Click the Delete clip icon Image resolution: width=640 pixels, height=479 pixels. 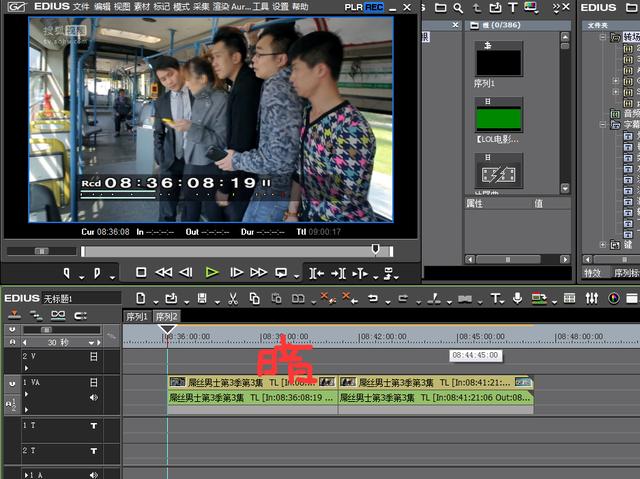350,297
